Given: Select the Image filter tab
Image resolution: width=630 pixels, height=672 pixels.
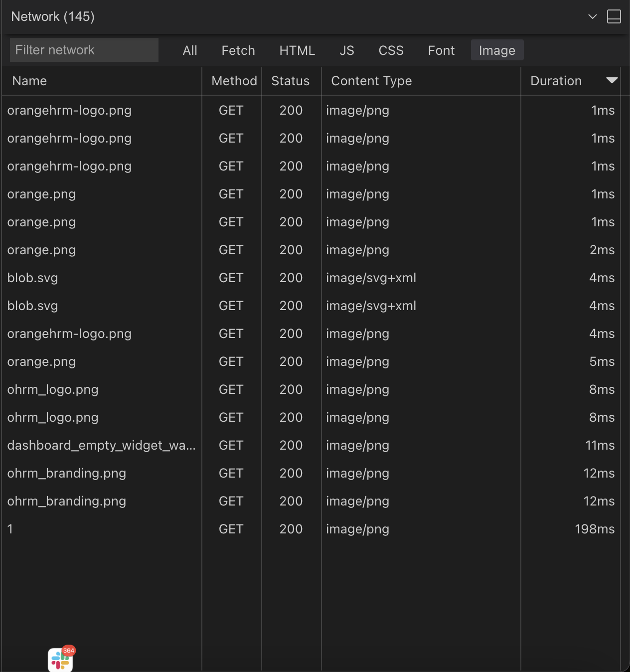Looking at the screenshot, I should coord(497,50).
